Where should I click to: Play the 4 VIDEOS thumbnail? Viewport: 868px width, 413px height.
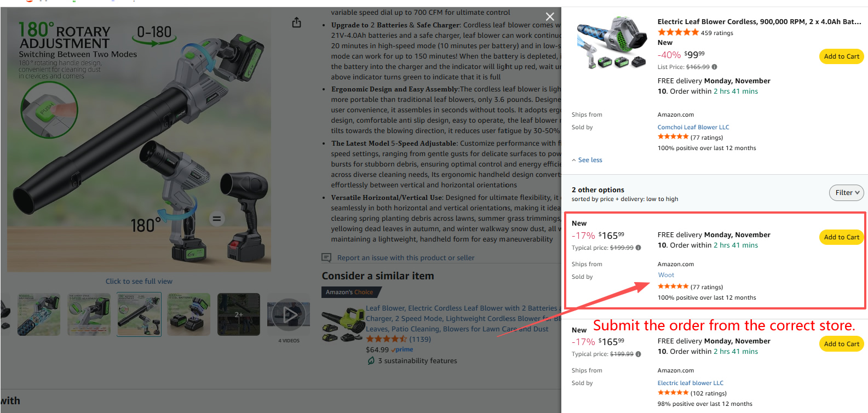pyautogui.click(x=289, y=314)
